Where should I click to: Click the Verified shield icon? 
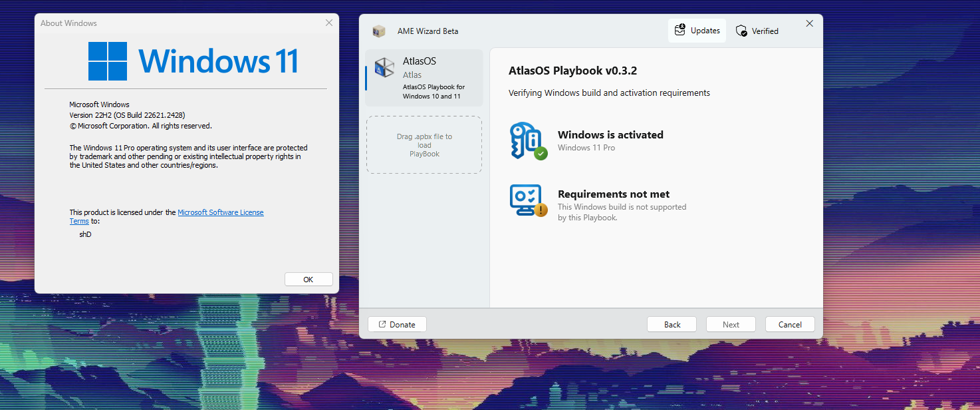[741, 31]
